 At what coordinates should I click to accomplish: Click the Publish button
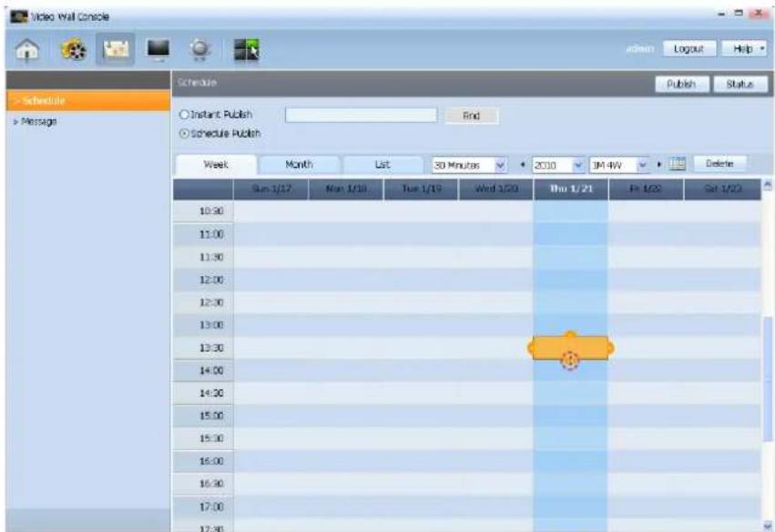point(681,84)
